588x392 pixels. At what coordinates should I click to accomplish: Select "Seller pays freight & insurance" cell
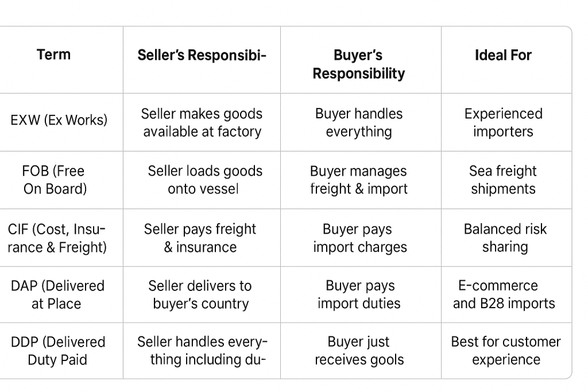pos(200,238)
